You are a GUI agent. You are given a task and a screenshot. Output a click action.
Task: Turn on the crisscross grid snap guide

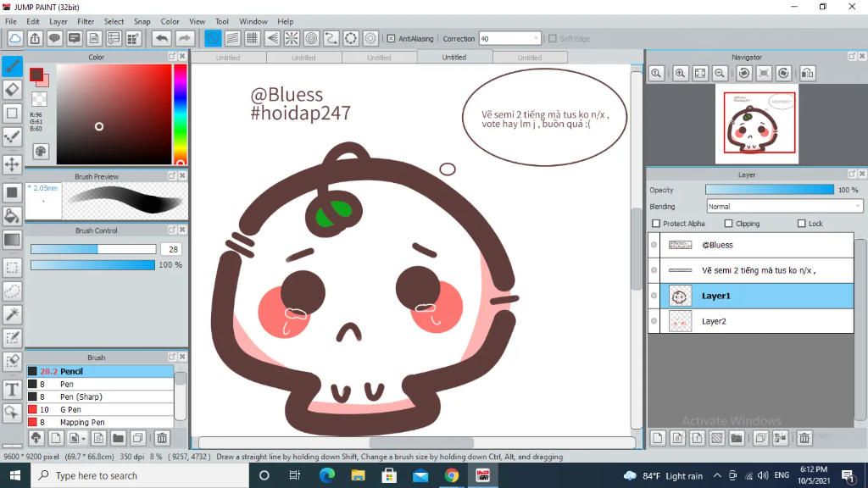tap(253, 39)
